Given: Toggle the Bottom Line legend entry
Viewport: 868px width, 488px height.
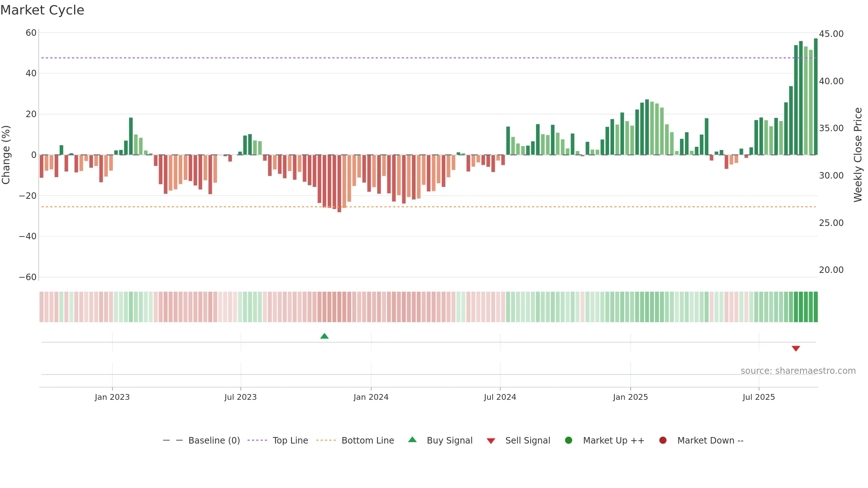Looking at the screenshot, I should pyautogui.click(x=355, y=440).
